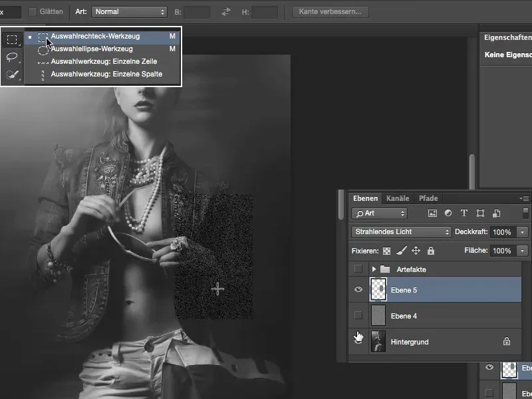Filter layers by text type
Viewport: 532px width, 399px height.
(x=464, y=213)
